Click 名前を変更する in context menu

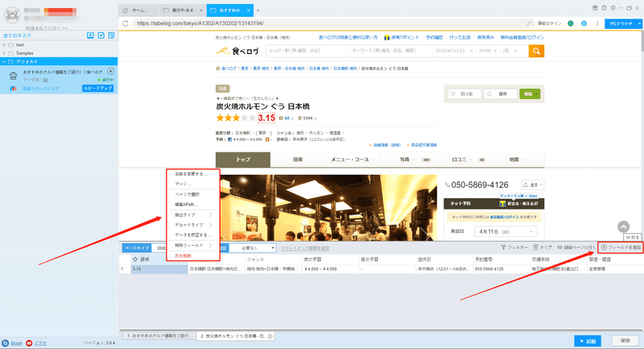pyautogui.click(x=191, y=174)
